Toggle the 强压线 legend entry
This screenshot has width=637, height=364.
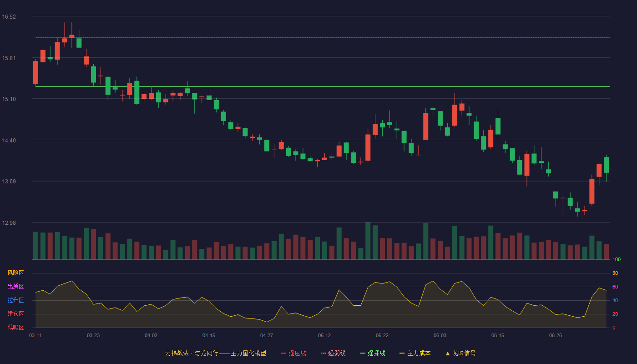coord(293,353)
